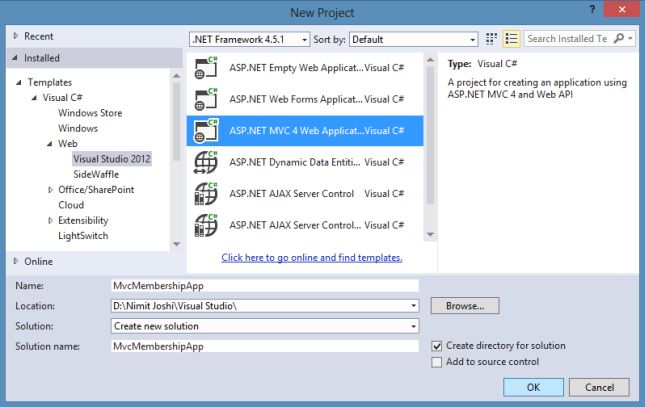
Task: Click the Cancel button
Action: (x=599, y=387)
